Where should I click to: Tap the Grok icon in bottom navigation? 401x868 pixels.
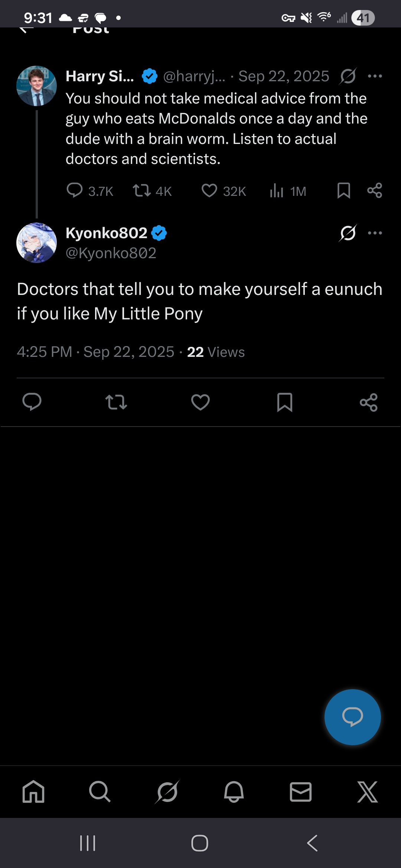tap(167, 792)
